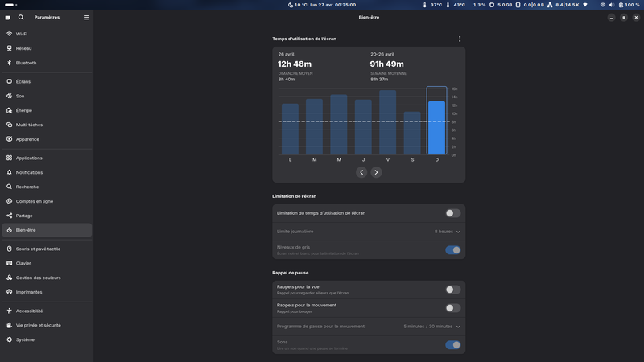This screenshot has width=644, height=362.
Task: Click the top bar Wi-Fi status icon
Action: [602, 5]
